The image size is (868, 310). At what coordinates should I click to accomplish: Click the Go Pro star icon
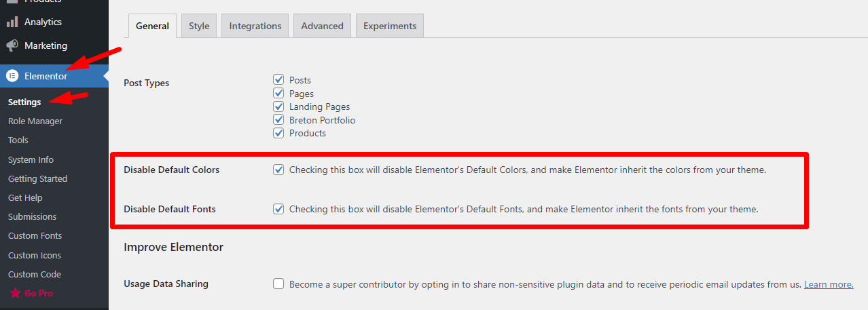tap(14, 294)
